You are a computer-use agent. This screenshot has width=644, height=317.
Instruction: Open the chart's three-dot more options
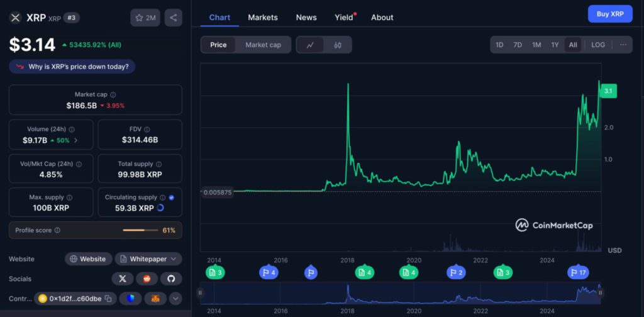click(x=623, y=45)
